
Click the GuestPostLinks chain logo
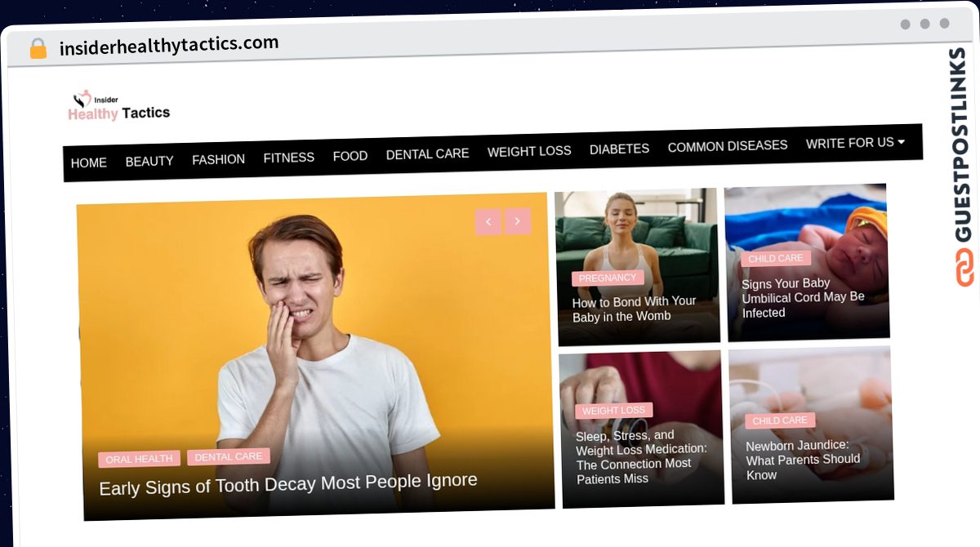tap(964, 268)
